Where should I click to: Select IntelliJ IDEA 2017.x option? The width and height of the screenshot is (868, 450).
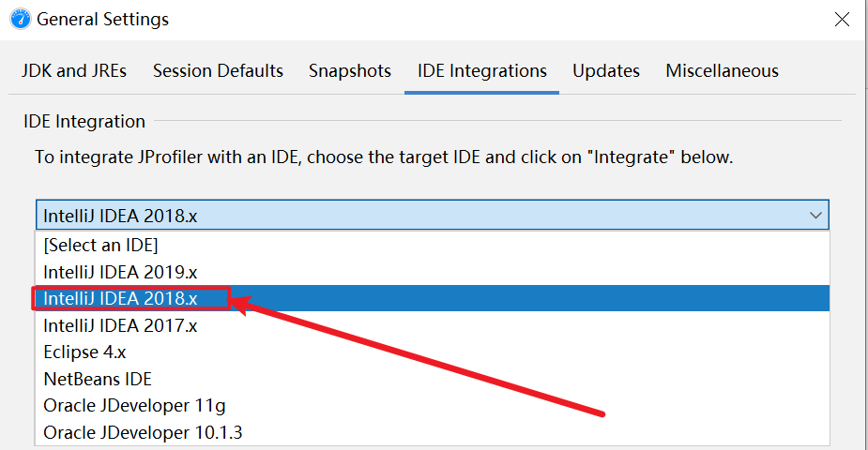120,325
